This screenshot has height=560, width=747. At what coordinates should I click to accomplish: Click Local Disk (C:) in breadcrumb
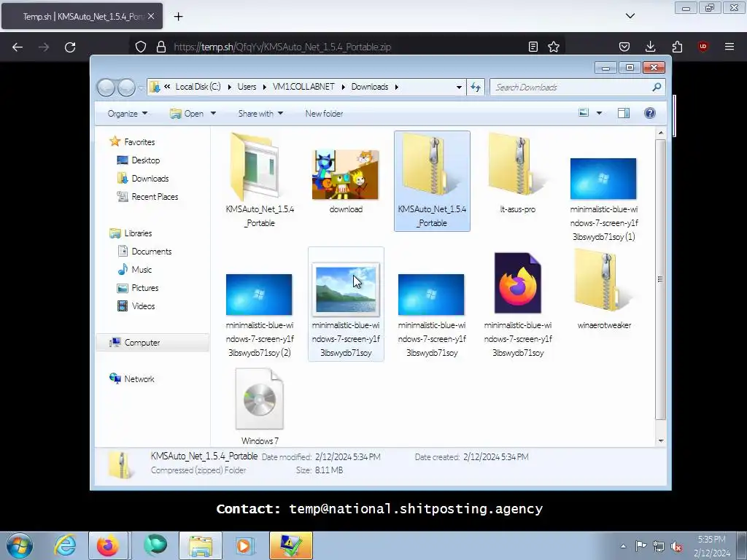[x=198, y=87]
